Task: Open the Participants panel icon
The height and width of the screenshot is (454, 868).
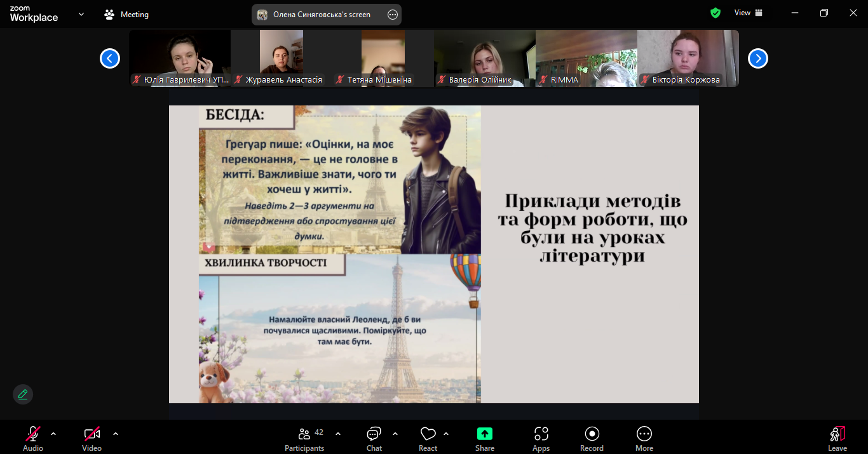Action: pyautogui.click(x=304, y=434)
